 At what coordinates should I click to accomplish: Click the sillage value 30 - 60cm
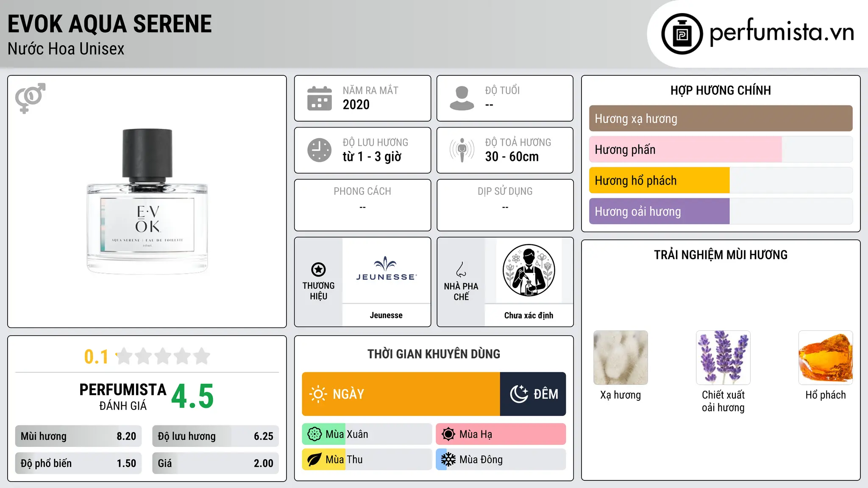click(512, 157)
